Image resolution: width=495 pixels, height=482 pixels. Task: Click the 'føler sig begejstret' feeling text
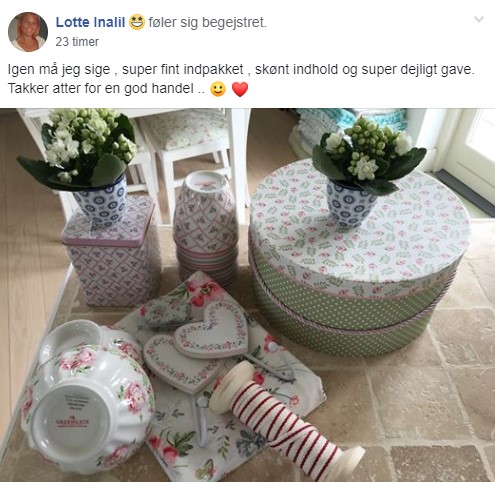(x=207, y=22)
